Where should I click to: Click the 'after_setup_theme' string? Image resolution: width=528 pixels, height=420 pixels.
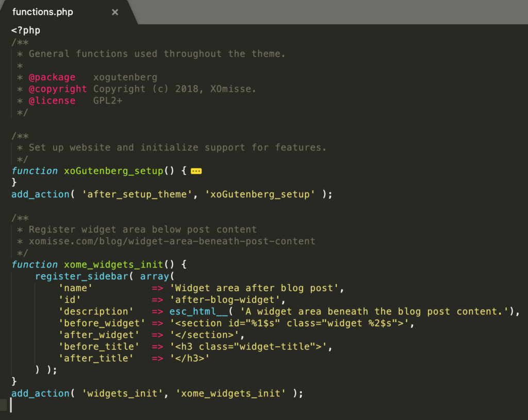[x=137, y=194]
